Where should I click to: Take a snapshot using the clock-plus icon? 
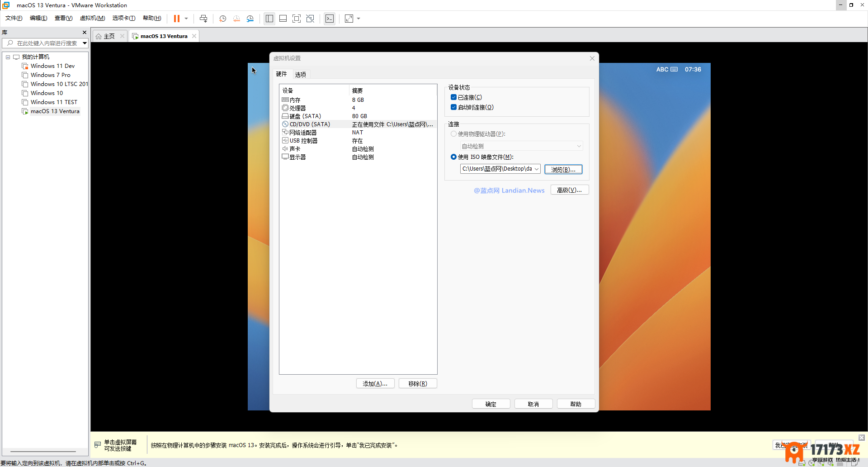(223, 19)
